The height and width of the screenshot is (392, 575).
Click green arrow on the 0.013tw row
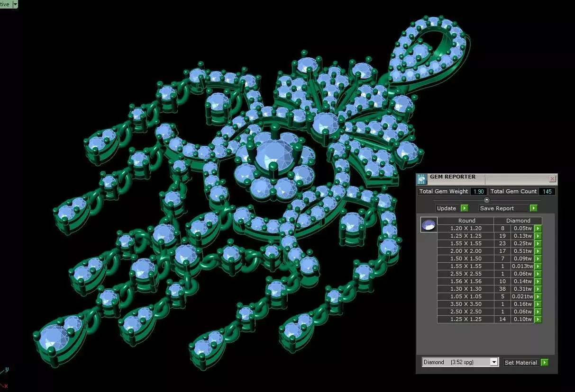[x=538, y=266]
